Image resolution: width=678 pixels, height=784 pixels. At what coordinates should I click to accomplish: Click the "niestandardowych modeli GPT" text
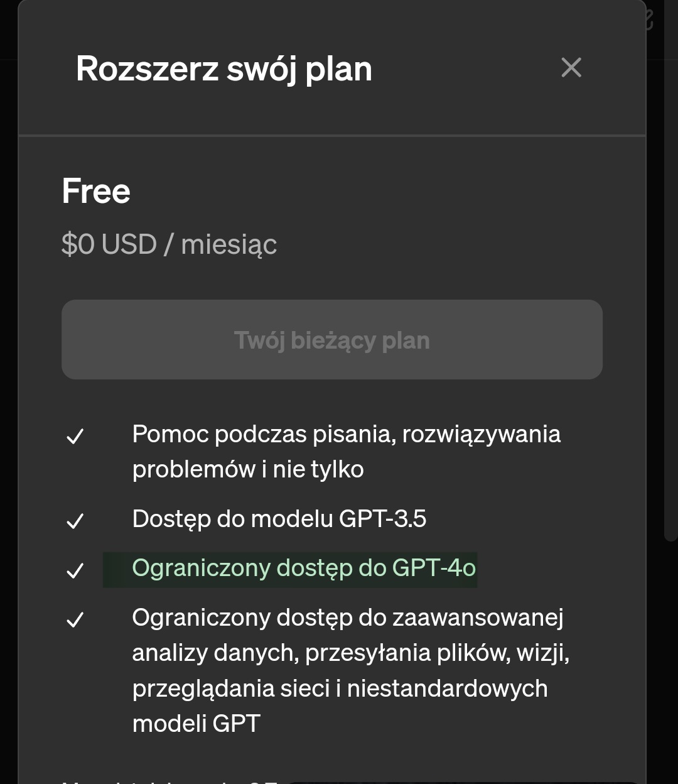[x=339, y=706]
